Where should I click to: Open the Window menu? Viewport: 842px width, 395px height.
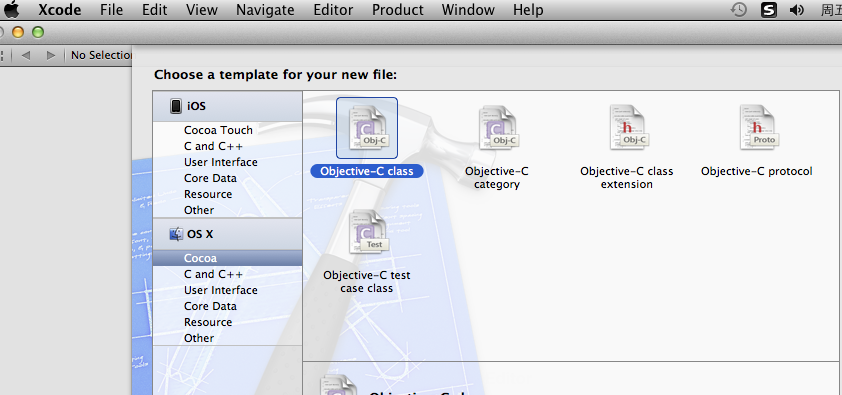[468, 10]
